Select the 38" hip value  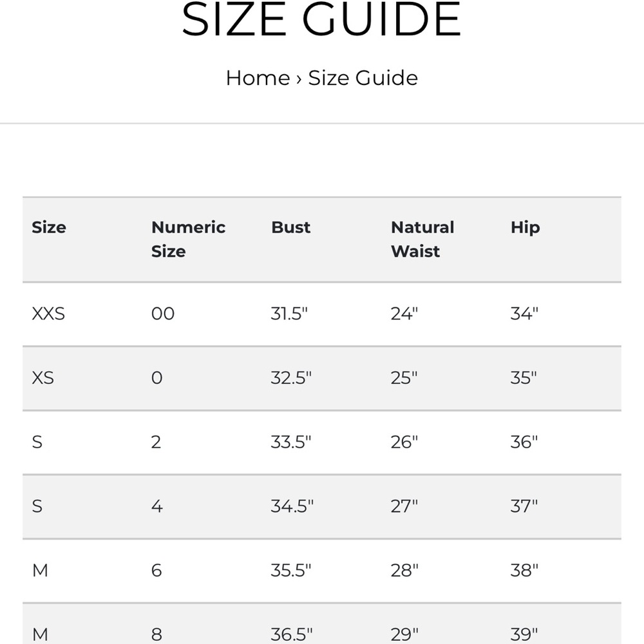(x=524, y=571)
